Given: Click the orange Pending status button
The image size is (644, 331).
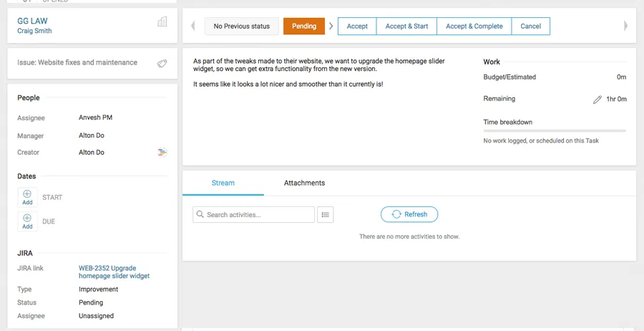Looking at the screenshot, I should [304, 27].
